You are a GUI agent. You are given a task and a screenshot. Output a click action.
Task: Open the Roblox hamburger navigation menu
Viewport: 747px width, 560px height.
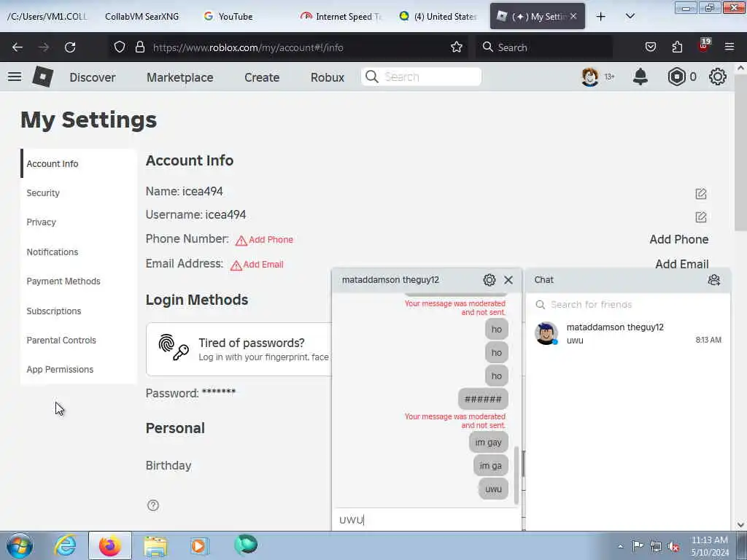pyautogui.click(x=15, y=77)
